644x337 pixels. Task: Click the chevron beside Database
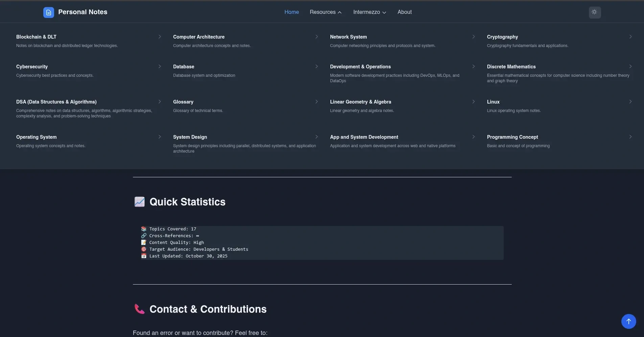(317, 66)
